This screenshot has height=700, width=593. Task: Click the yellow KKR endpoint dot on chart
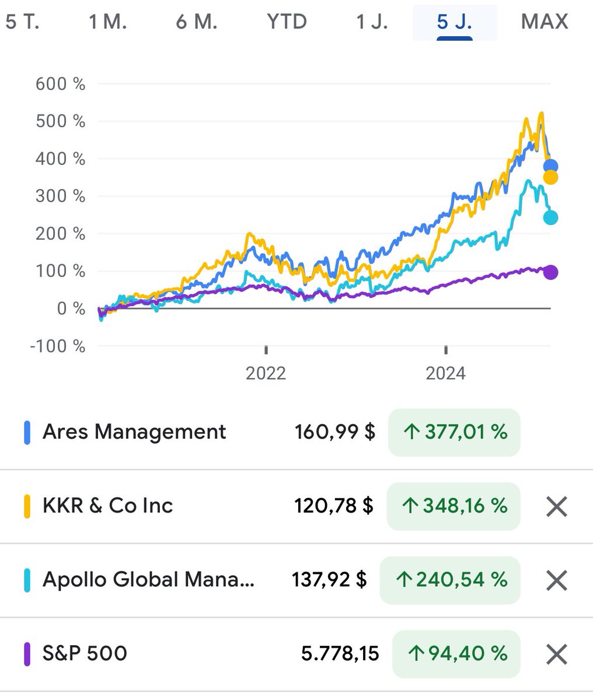click(x=550, y=177)
